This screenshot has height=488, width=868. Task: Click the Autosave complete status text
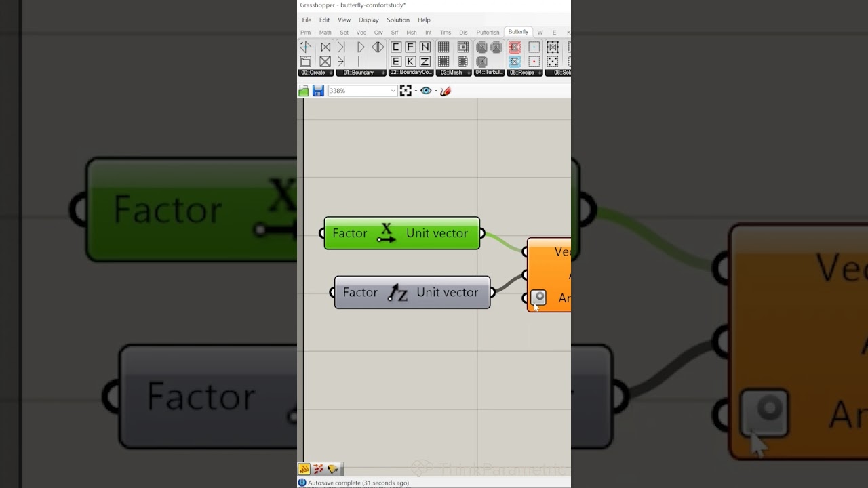(358, 483)
